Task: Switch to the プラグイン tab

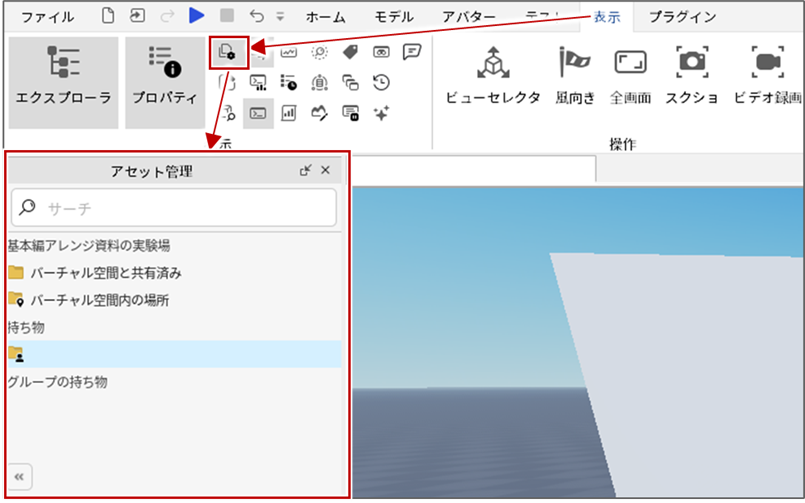Action: (683, 17)
